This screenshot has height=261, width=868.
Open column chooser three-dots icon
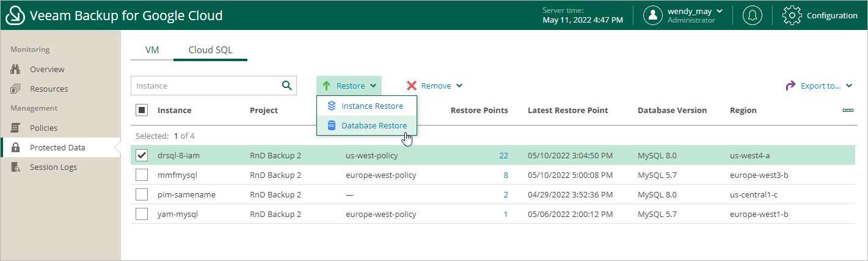(848, 111)
